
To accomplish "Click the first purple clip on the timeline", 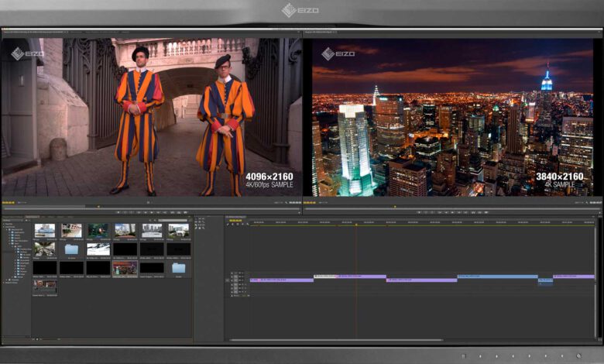I will coord(283,280).
